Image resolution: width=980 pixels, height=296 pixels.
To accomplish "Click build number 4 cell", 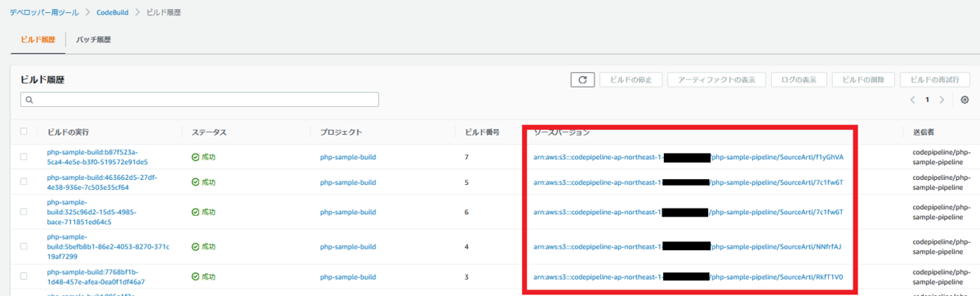I will point(466,246).
